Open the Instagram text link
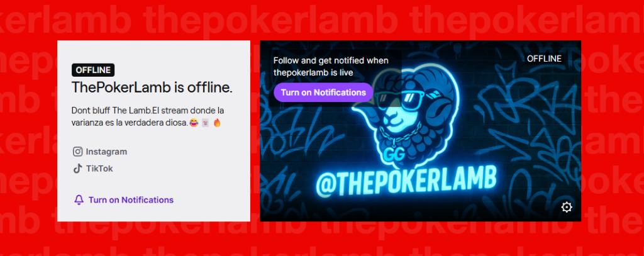 point(106,152)
